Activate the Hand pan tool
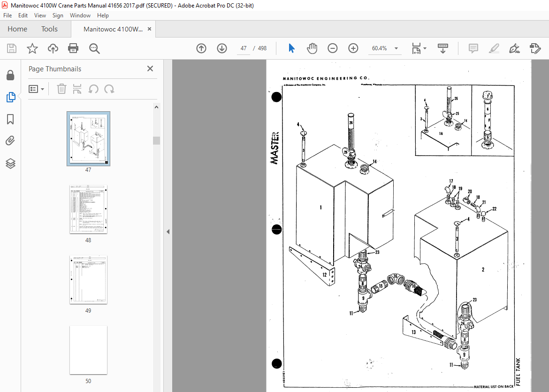 tap(312, 48)
